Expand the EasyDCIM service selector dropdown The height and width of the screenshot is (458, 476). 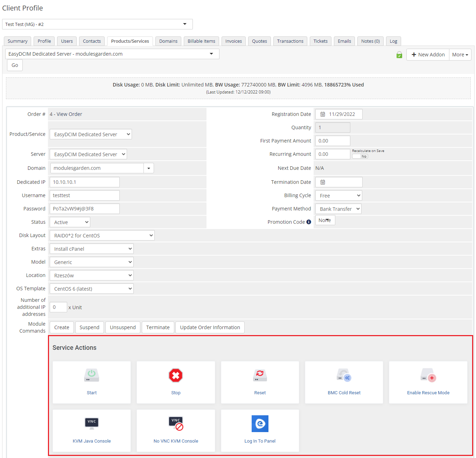(x=112, y=54)
